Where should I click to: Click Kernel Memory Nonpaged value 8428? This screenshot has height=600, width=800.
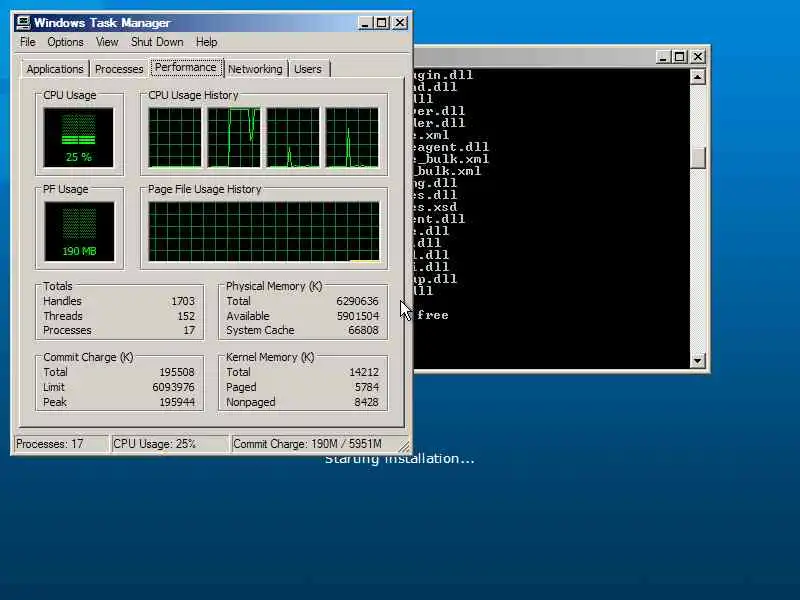[x=366, y=402]
